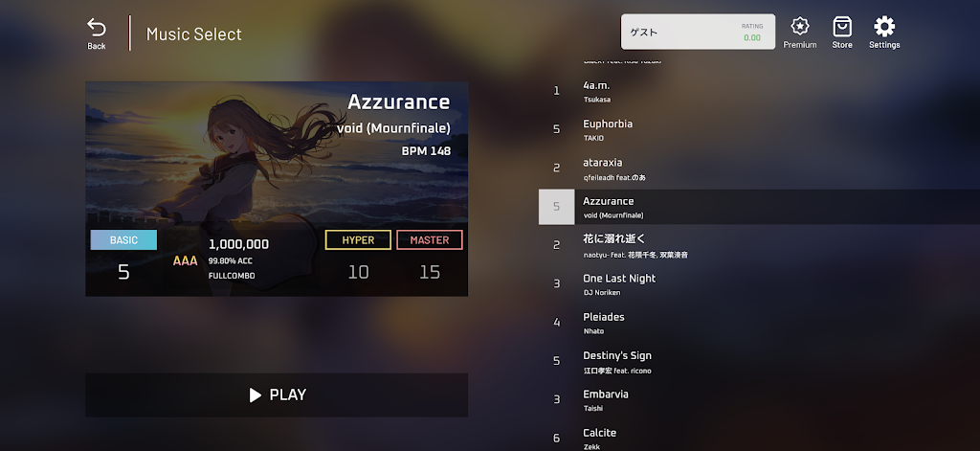Click the Music Select screen title
Image resolution: width=980 pixels, height=451 pixels.
pyautogui.click(x=193, y=34)
